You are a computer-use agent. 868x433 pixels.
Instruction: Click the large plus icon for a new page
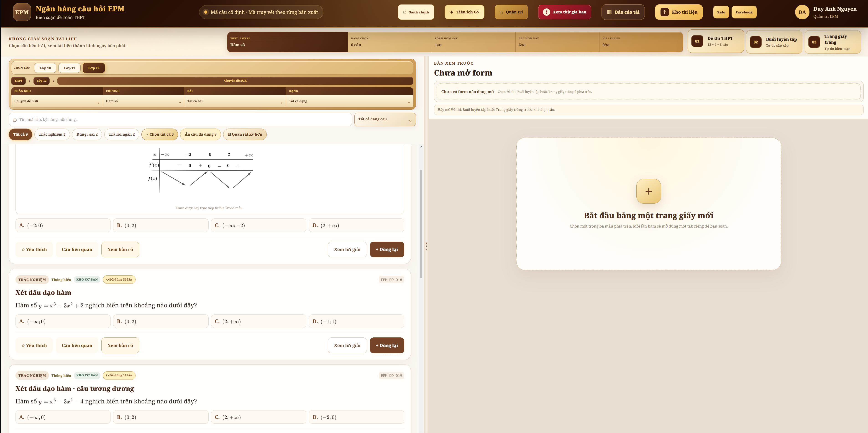(x=649, y=191)
